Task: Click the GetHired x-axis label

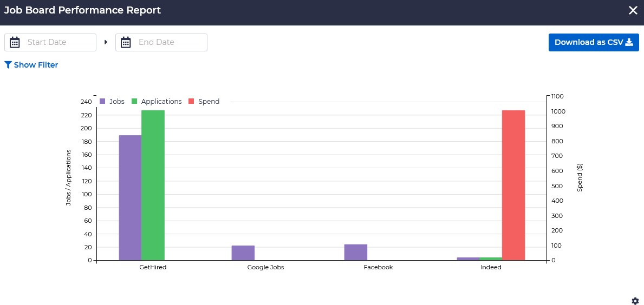Action: click(x=153, y=267)
